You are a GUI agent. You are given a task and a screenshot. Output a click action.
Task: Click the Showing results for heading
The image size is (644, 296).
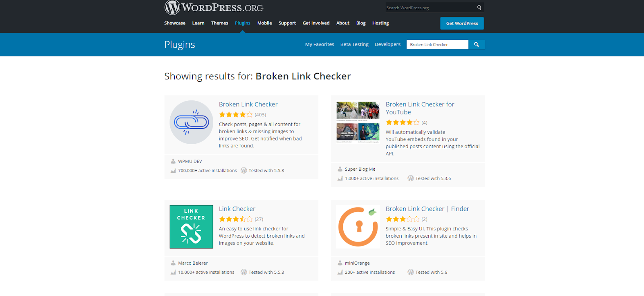tap(258, 77)
